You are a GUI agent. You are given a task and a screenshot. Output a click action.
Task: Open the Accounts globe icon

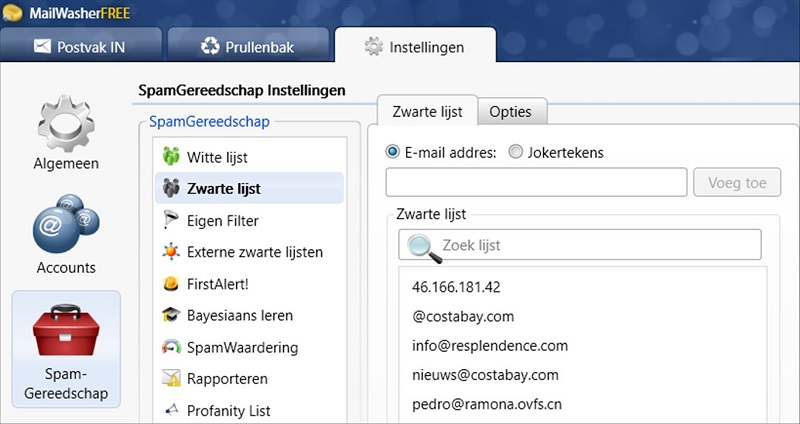pyautogui.click(x=66, y=223)
